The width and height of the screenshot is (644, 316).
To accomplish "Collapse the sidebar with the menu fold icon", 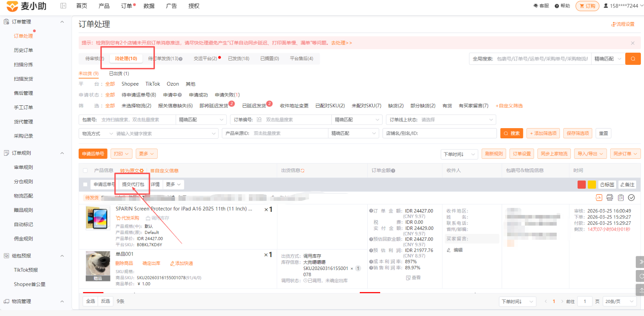I will 63,6.
